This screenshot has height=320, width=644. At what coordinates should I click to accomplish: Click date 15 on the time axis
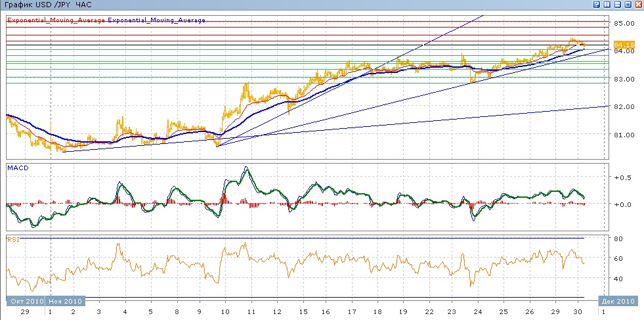302,312
